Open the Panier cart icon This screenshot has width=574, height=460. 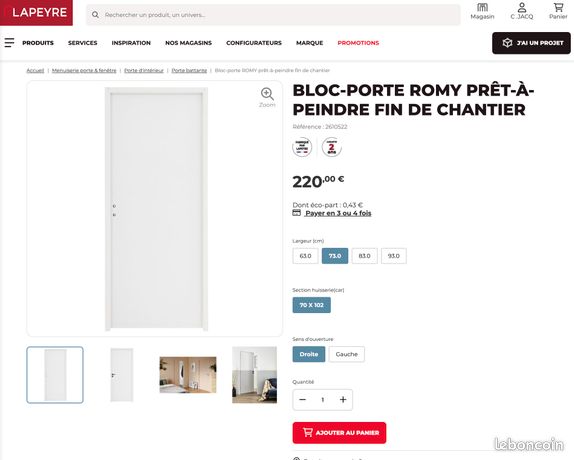click(558, 7)
